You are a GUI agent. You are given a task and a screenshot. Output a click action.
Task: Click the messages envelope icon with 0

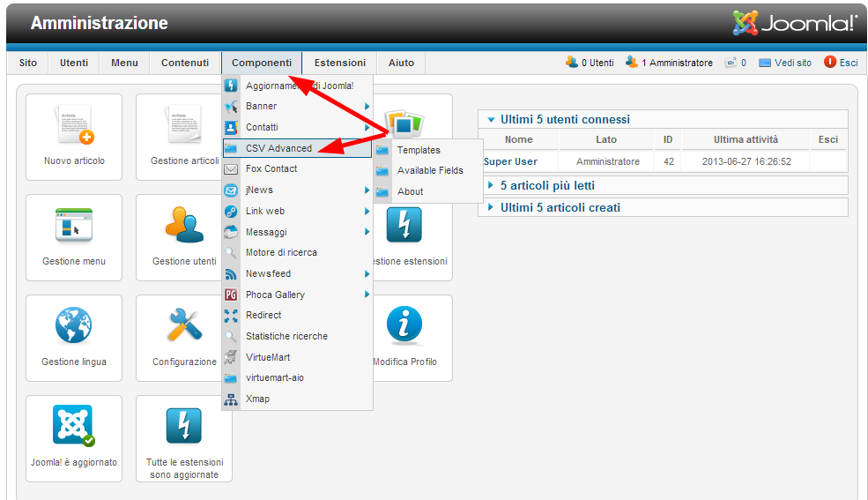click(731, 63)
